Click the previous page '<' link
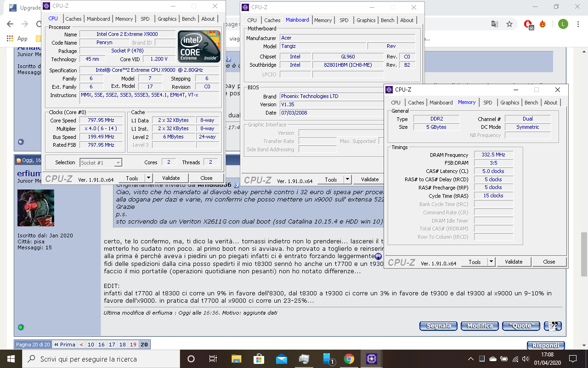 (x=81, y=345)
